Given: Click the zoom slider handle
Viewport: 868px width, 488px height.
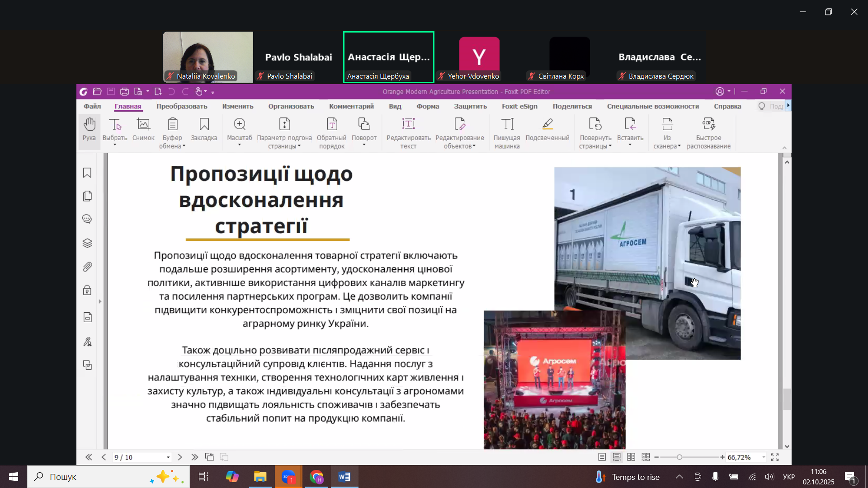Looking at the screenshot, I should [679, 457].
